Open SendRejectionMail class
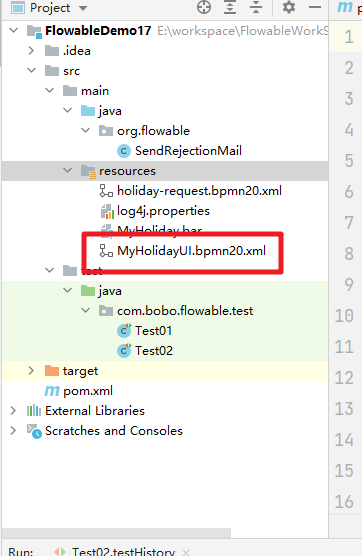362x556 pixels. tap(188, 151)
